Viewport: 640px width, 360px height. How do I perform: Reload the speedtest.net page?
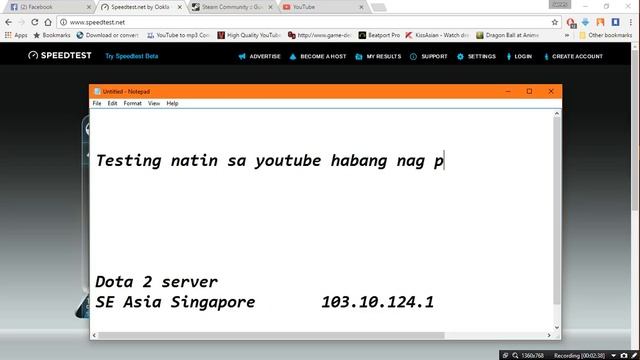coord(35,22)
